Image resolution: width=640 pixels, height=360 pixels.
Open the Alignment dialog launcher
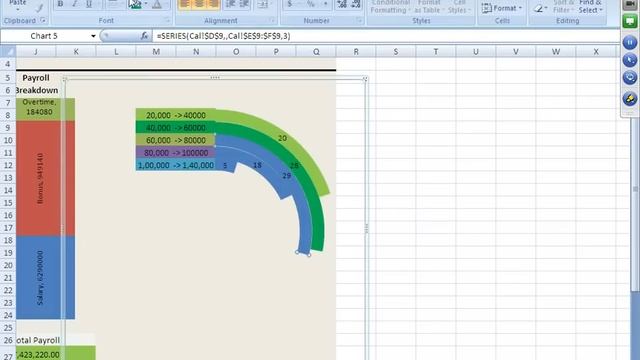click(272, 20)
